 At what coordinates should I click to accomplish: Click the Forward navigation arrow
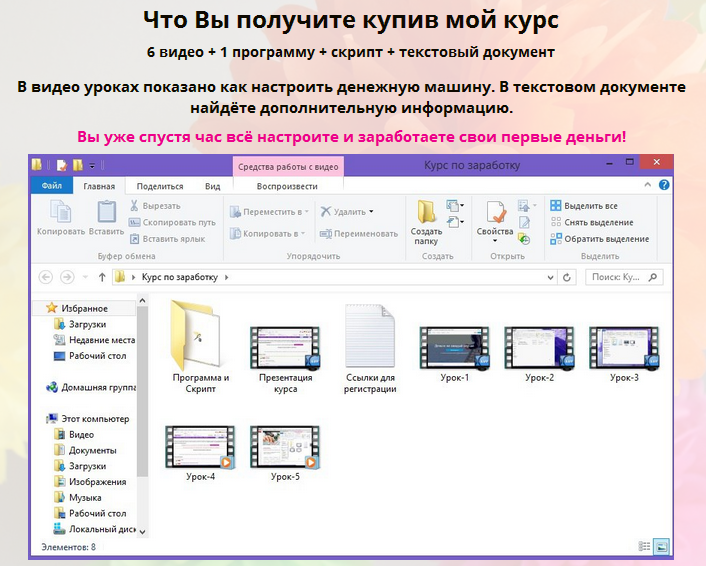pos(67,277)
